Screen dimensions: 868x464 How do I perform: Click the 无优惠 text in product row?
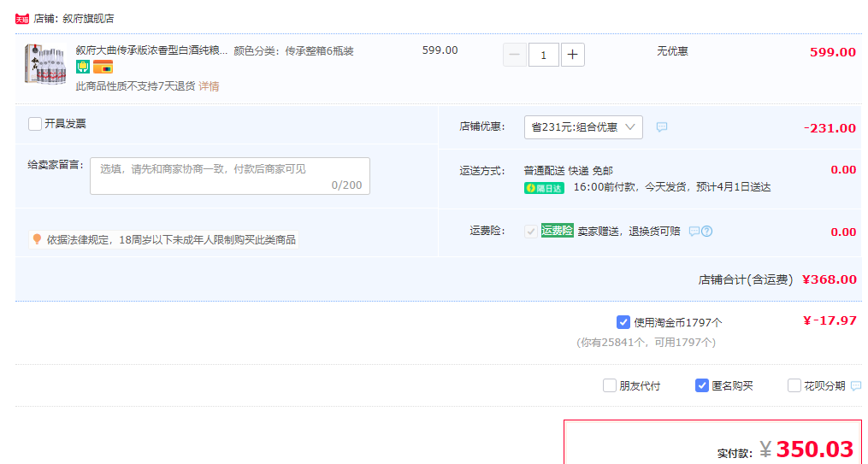coord(672,51)
